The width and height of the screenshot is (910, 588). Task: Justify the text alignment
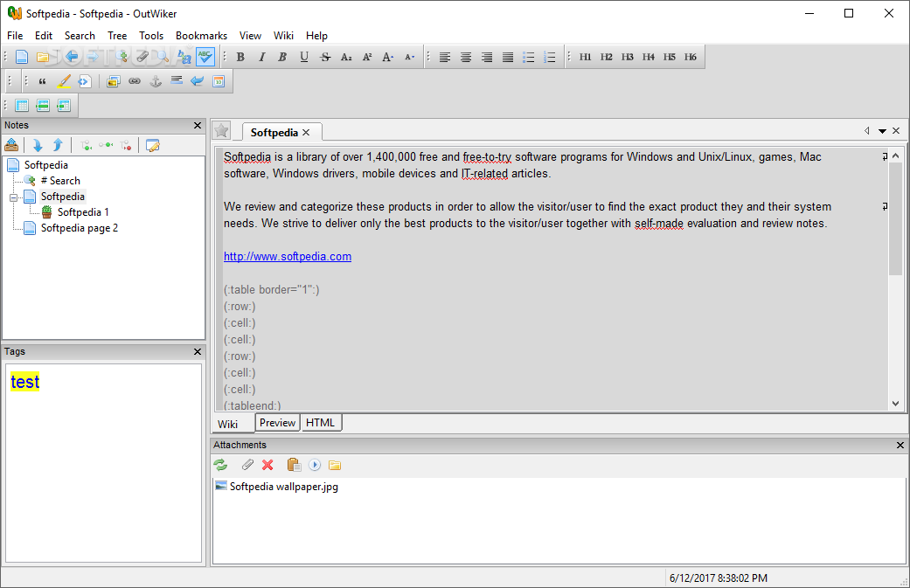coord(508,57)
